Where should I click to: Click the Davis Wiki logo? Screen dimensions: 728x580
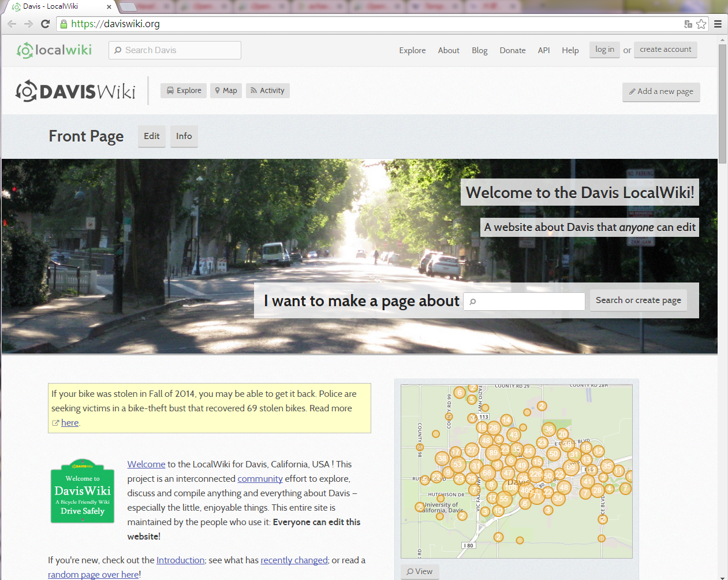[75, 91]
